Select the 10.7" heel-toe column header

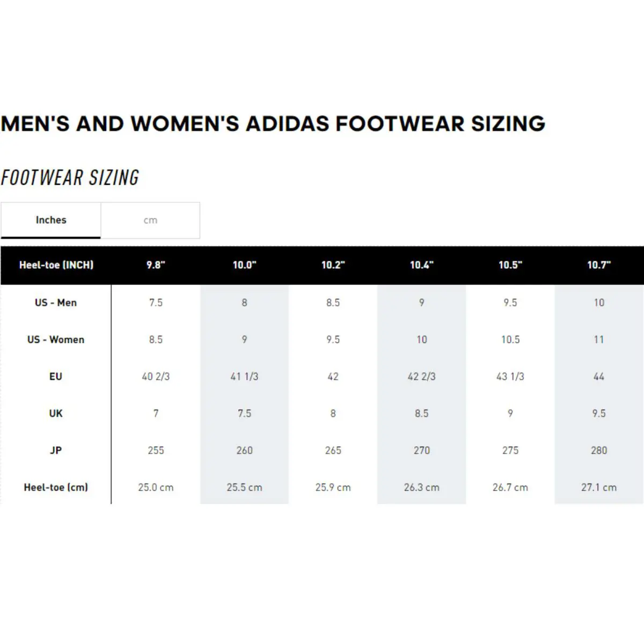tap(599, 265)
